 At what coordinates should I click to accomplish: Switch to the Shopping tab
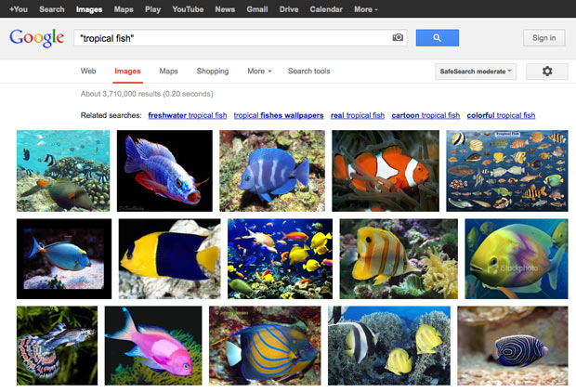213,72
